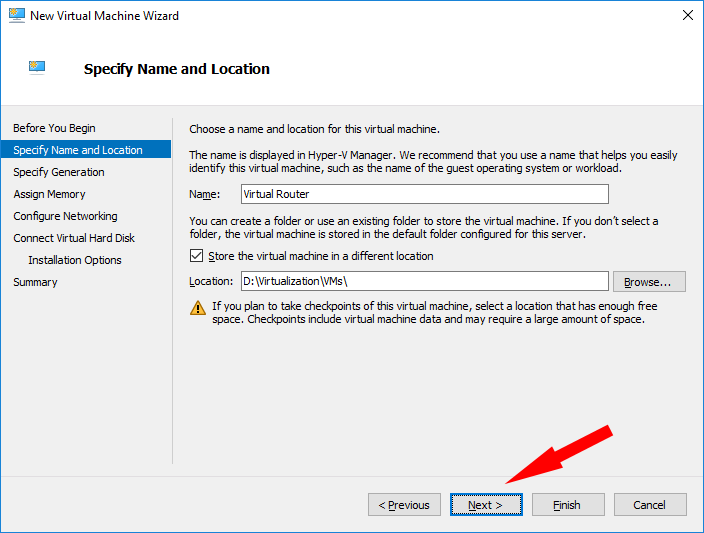
Task: Jump to the Assign Memory step
Action: [x=49, y=194]
